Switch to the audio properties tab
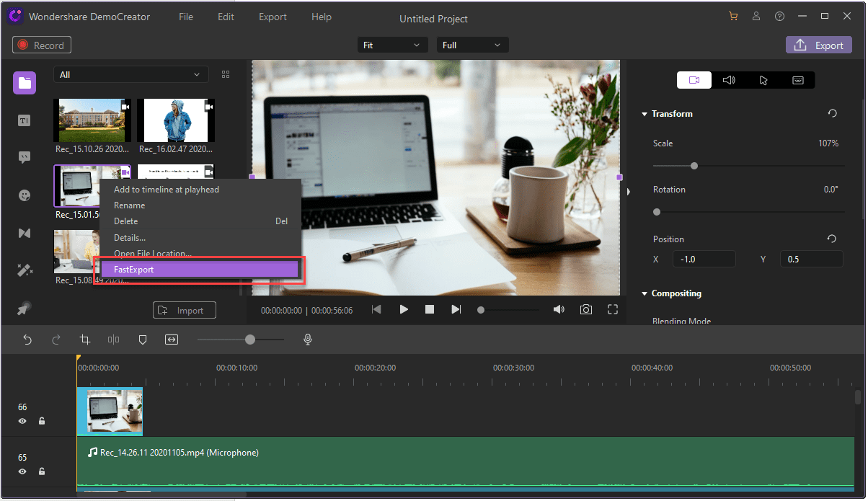The image size is (868, 501). pyautogui.click(x=729, y=80)
